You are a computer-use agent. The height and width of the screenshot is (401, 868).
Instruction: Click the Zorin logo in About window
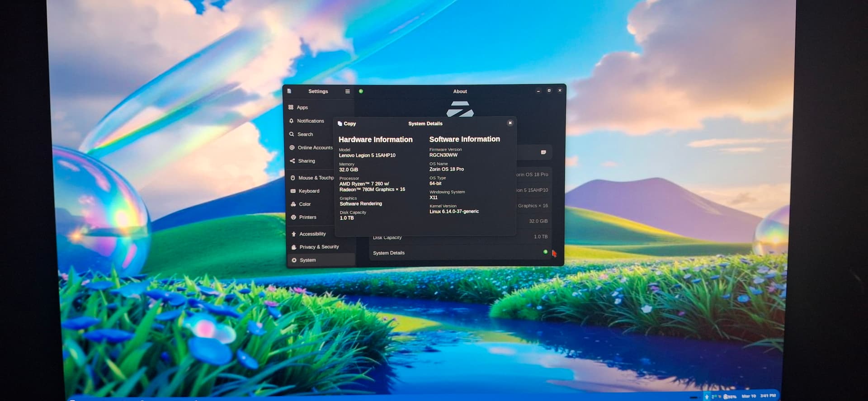point(460,109)
